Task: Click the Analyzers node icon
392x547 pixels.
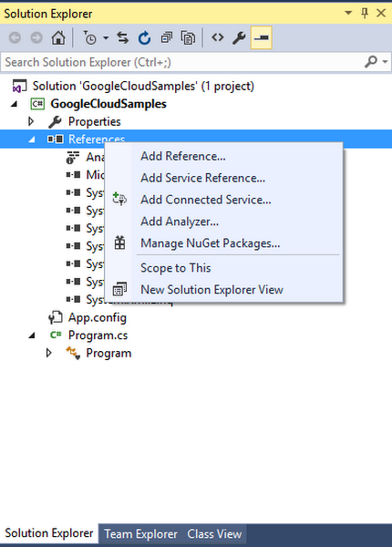Action: click(73, 158)
